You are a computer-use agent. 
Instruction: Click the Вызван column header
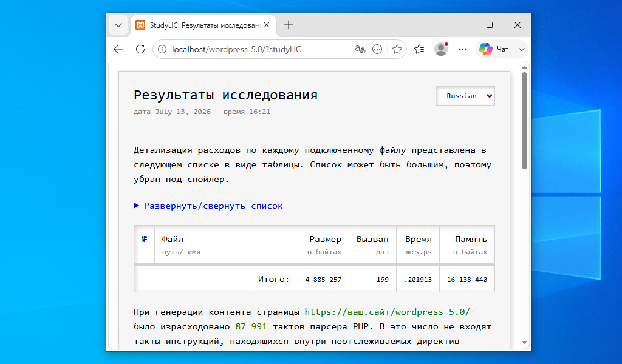(x=372, y=244)
